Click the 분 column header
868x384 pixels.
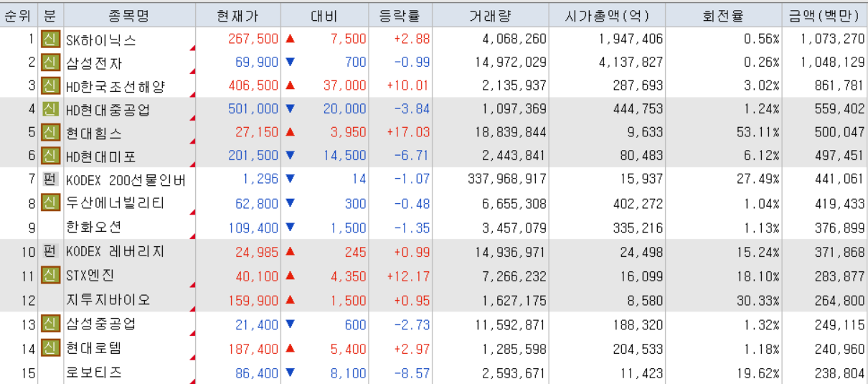(x=49, y=15)
